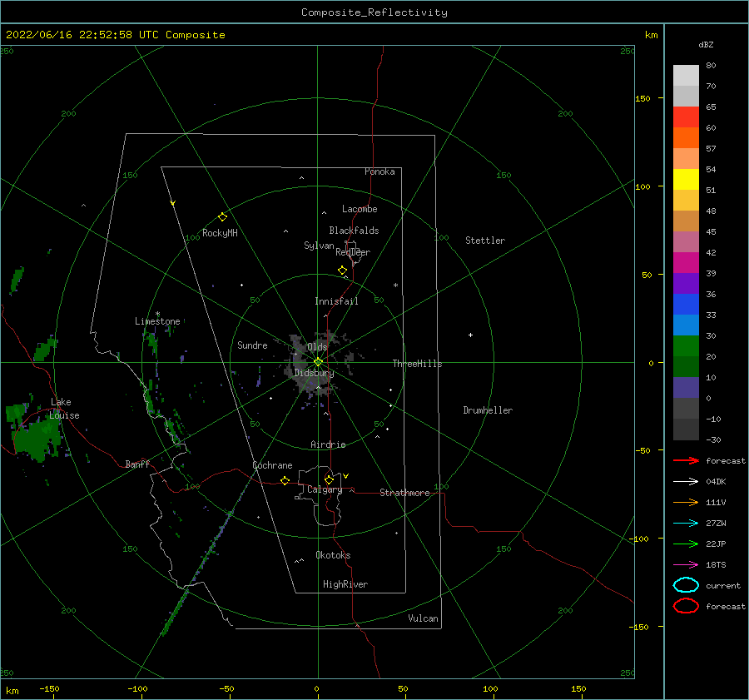Click the white 04DK arrow icon
Screen dimensions: 749x700
click(x=686, y=481)
